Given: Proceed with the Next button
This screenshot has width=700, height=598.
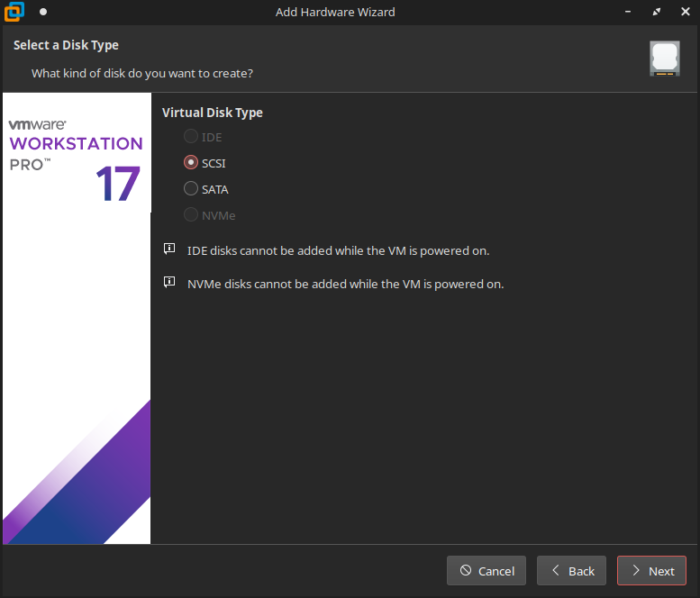Looking at the screenshot, I should [651, 571].
